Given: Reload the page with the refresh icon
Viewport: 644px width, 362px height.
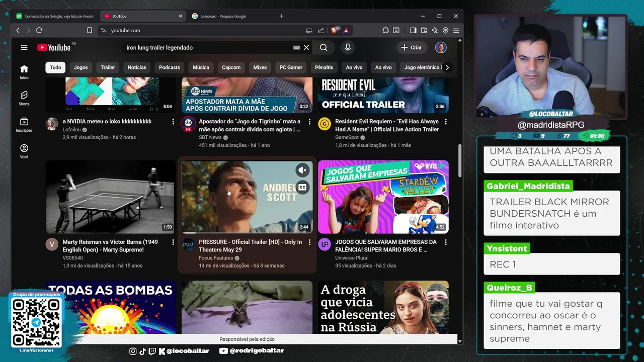Looking at the screenshot, I should pos(39,30).
